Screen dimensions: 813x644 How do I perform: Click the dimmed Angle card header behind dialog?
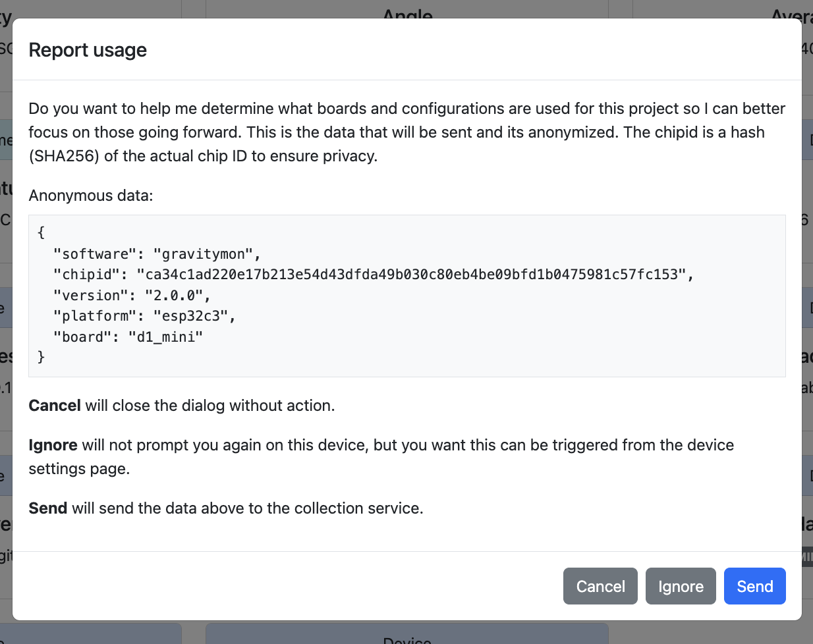[x=407, y=12]
